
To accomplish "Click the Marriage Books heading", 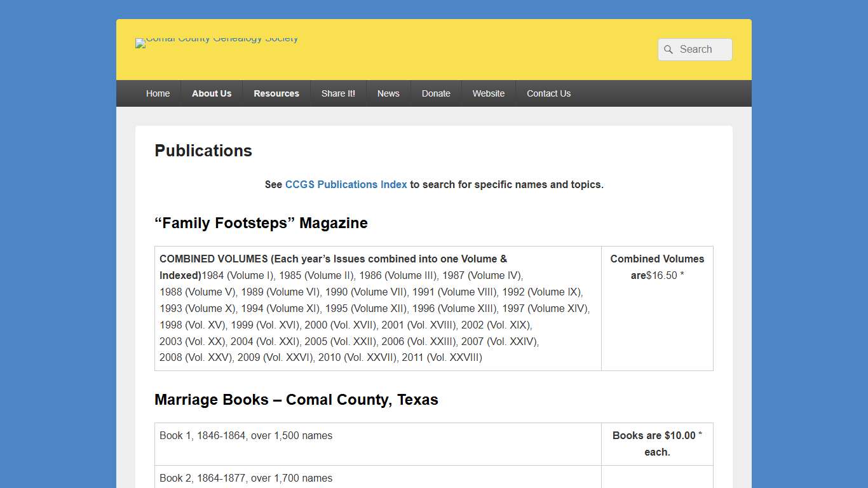I will [x=296, y=400].
